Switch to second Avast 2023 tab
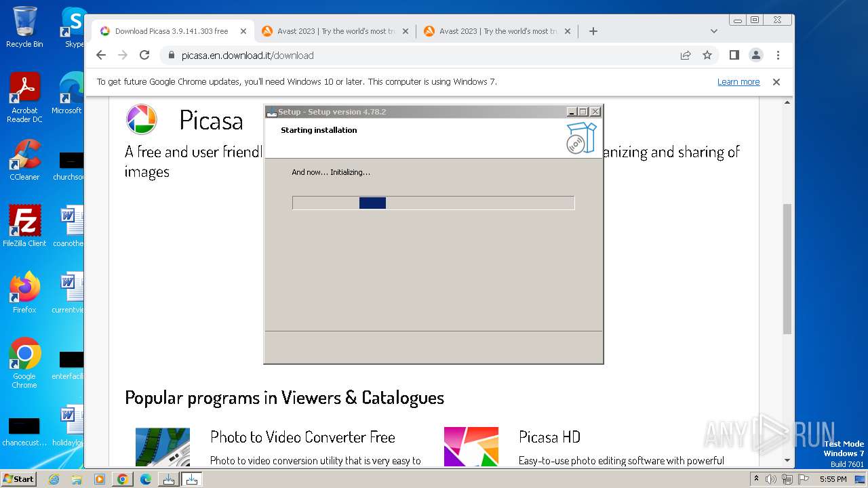 coord(498,31)
